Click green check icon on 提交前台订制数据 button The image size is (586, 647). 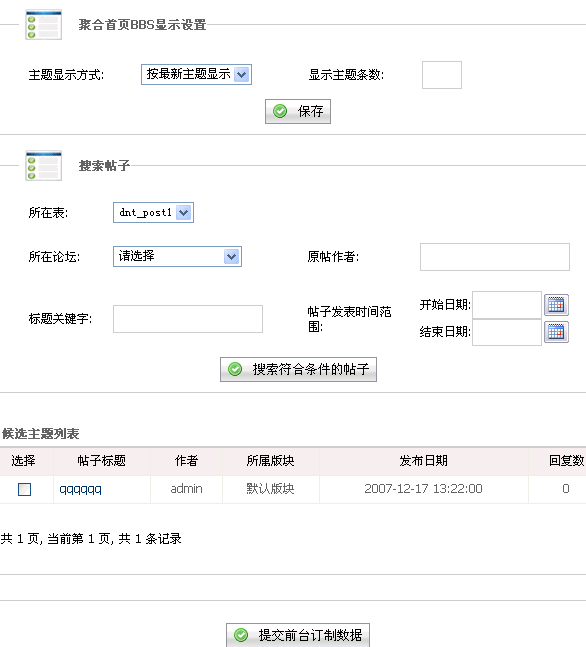(x=241, y=635)
